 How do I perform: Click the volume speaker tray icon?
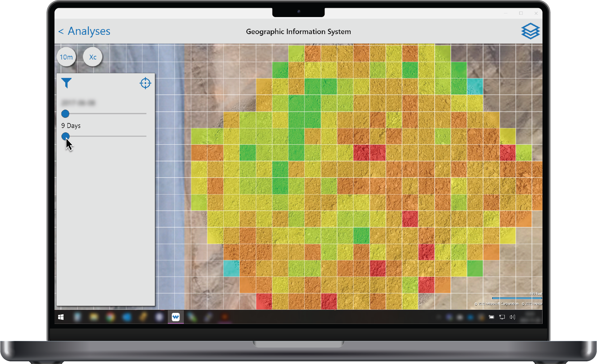click(512, 317)
